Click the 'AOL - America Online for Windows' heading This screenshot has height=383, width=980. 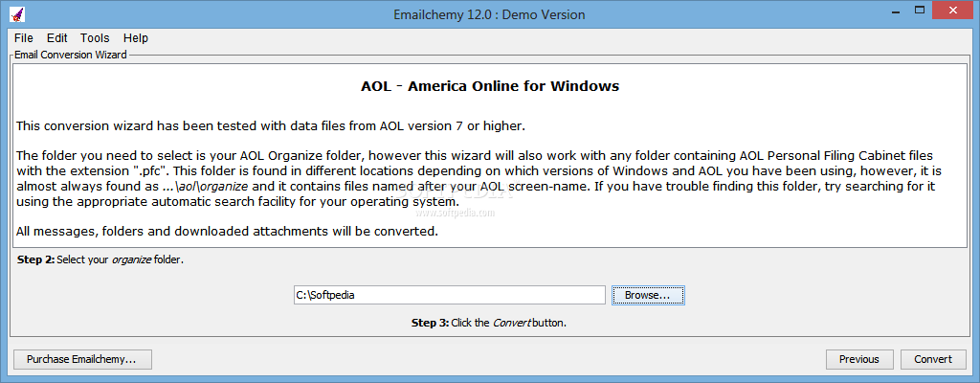point(490,86)
